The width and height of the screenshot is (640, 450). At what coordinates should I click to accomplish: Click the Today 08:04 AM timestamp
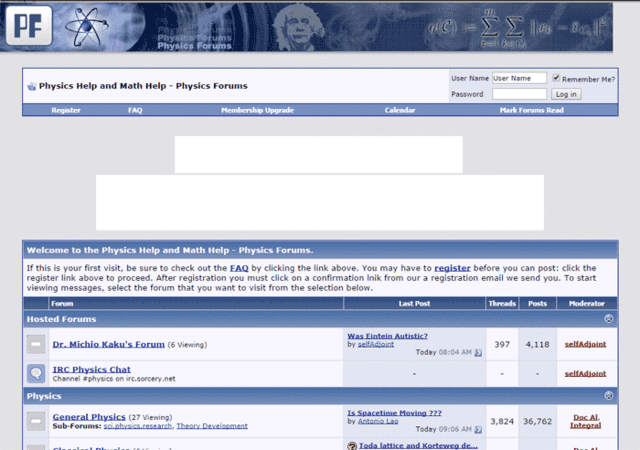click(x=443, y=352)
